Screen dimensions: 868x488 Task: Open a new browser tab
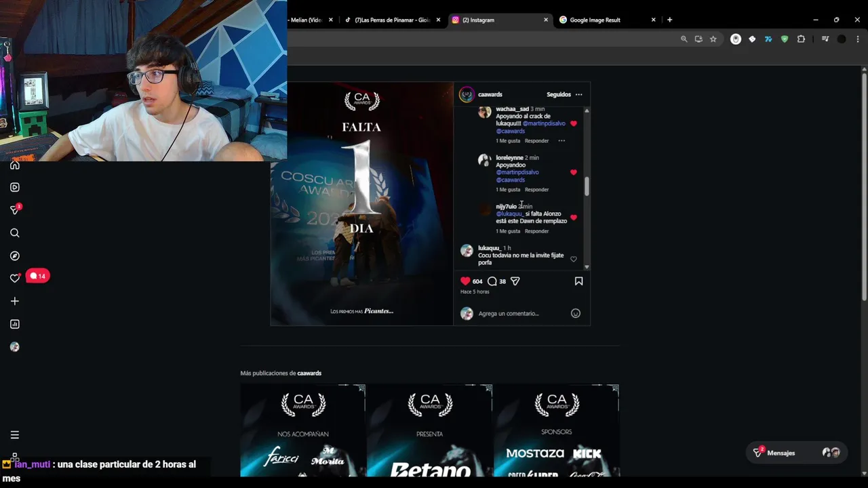(669, 20)
